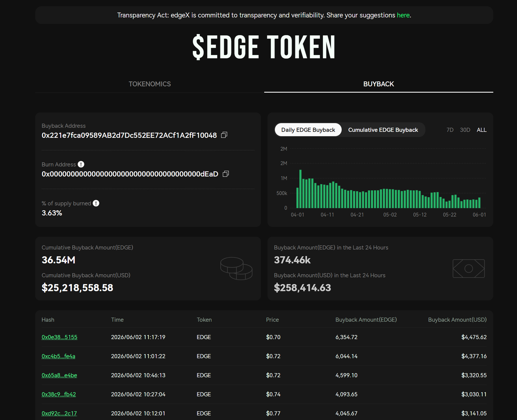Click the stacked coins icon
This screenshot has height=420, width=517.
[236, 269]
